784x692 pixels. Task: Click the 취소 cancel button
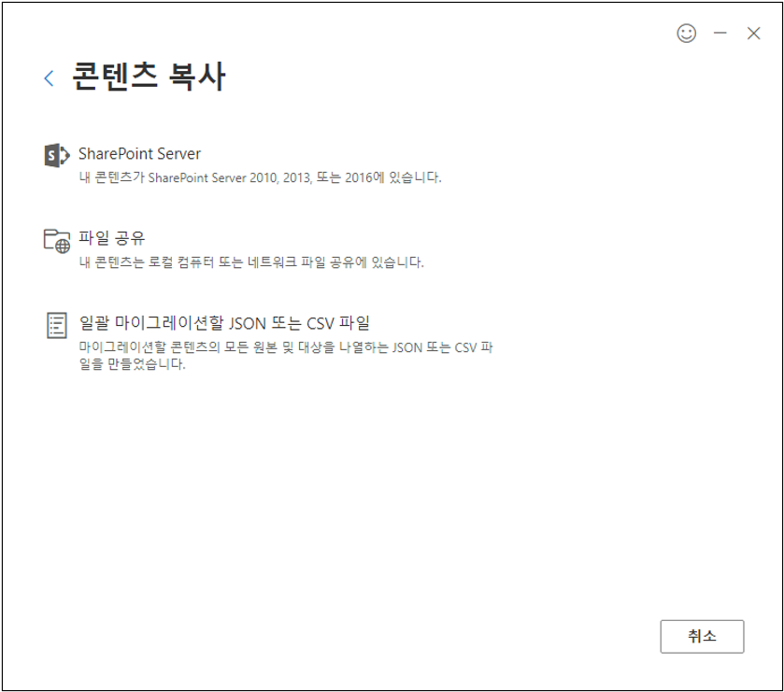702,636
